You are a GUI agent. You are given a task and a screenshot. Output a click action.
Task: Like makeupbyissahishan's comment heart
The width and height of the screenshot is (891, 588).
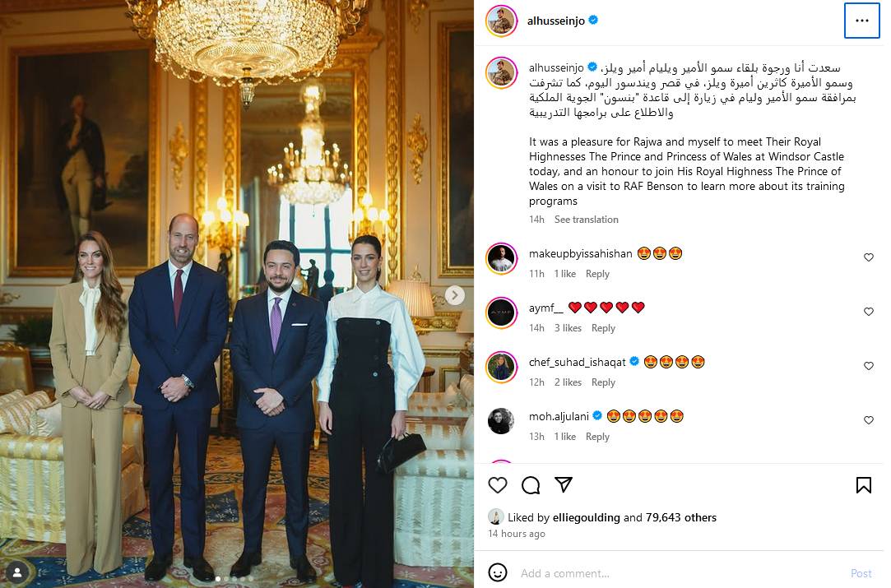(x=868, y=257)
